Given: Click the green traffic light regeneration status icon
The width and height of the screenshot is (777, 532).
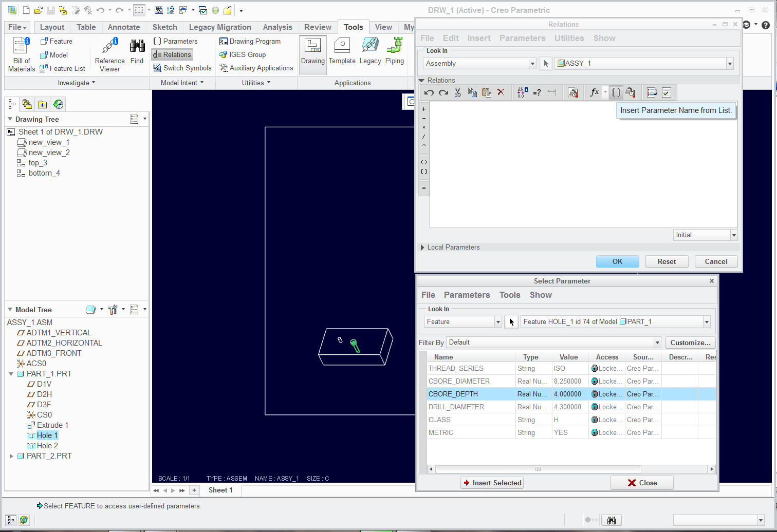Looking at the screenshot, I should [215, 10].
